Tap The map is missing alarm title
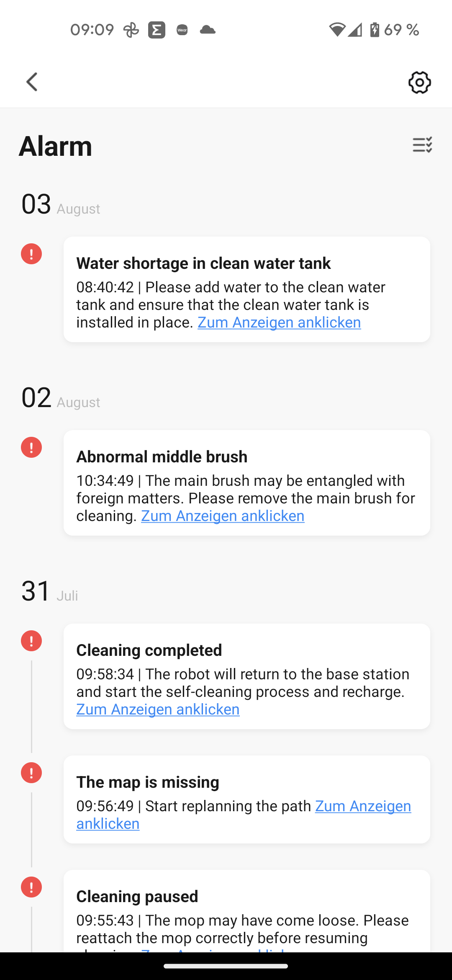Screen dimensions: 452x980 coord(147,782)
